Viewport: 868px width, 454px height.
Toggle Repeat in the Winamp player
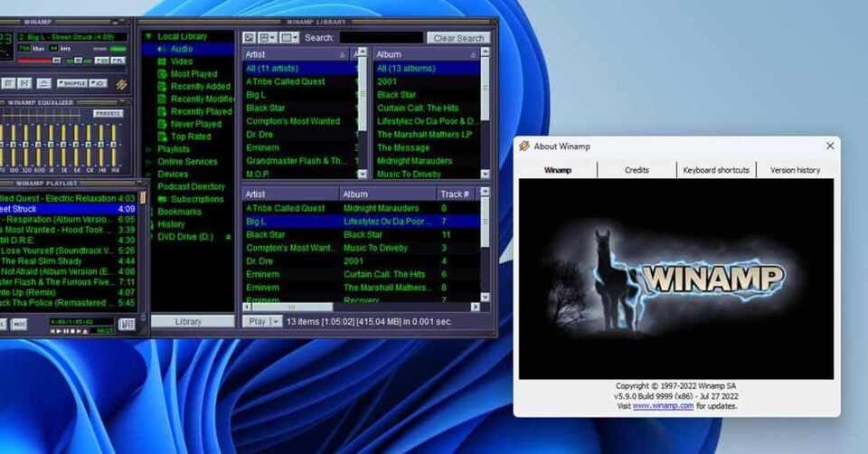point(98,83)
